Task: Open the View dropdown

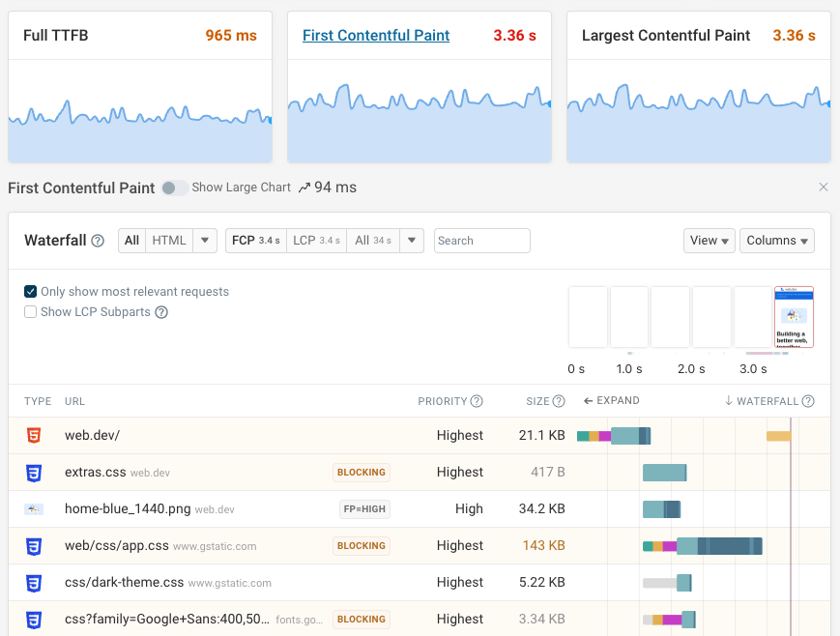Action: click(709, 241)
